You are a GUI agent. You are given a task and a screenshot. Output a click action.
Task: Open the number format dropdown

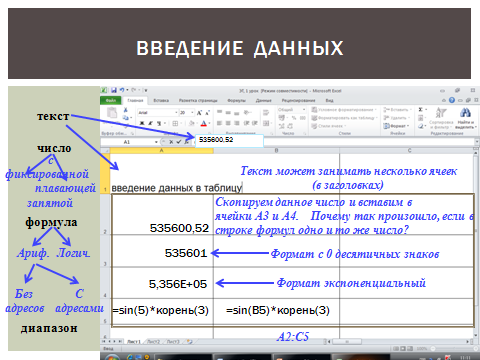[304, 110]
